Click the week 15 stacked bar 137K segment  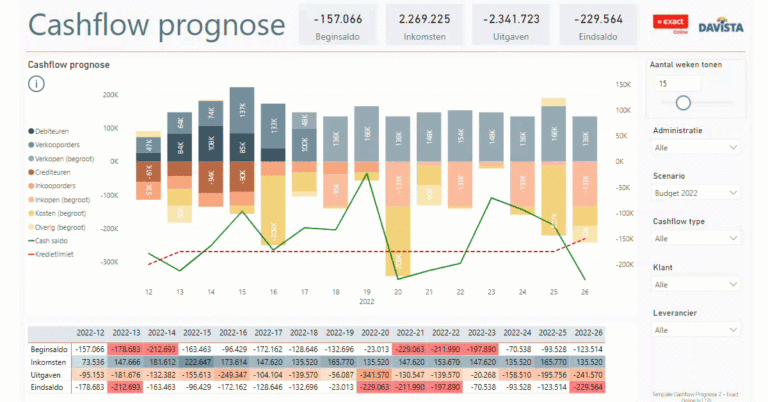242,111
